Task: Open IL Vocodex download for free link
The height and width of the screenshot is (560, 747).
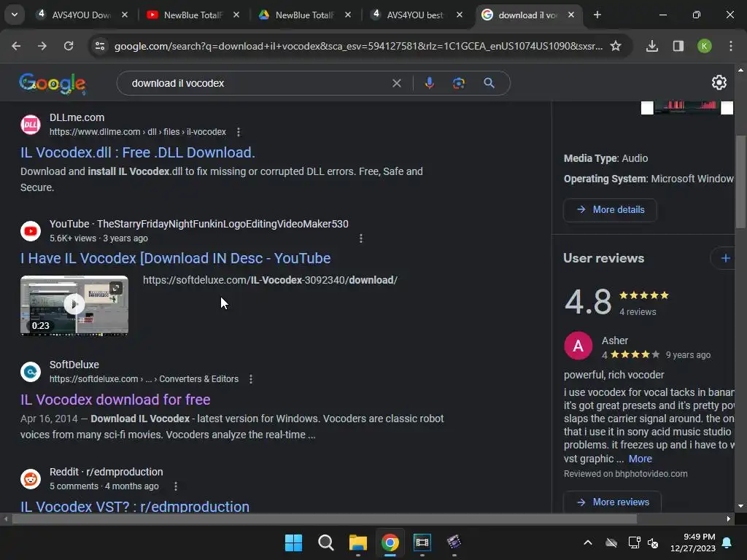Action: [115, 400]
